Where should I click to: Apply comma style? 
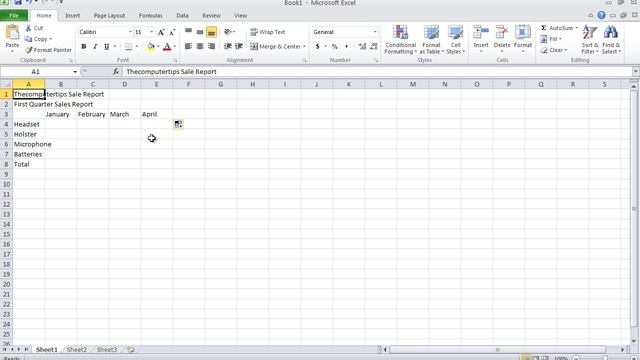(347, 47)
